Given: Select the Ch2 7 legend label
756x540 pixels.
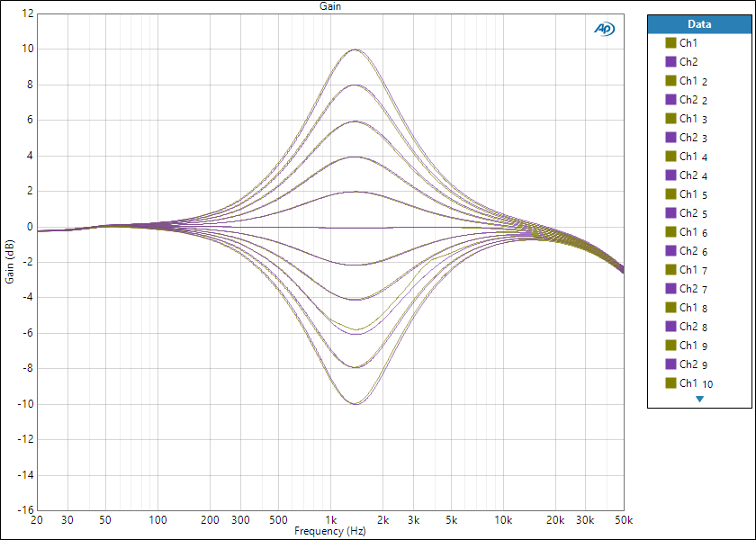Looking at the screenshot, I should click(693, 289).
